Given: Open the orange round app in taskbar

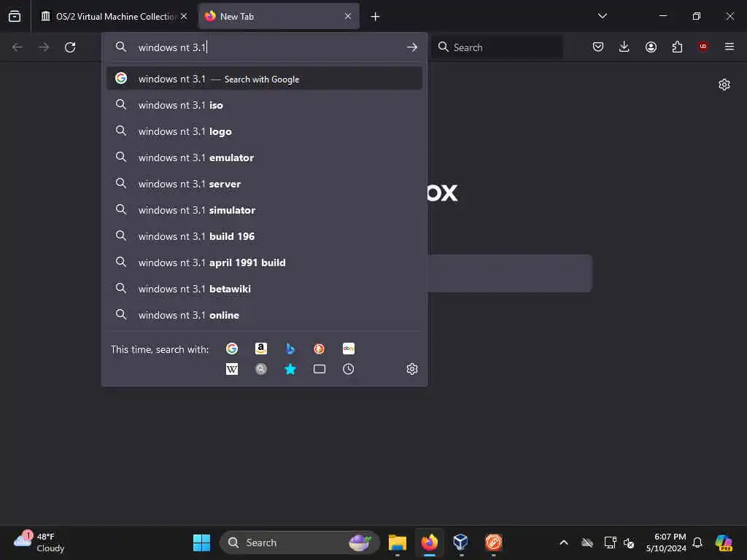Looking at the screenshot, I should (x=494, y=542).
